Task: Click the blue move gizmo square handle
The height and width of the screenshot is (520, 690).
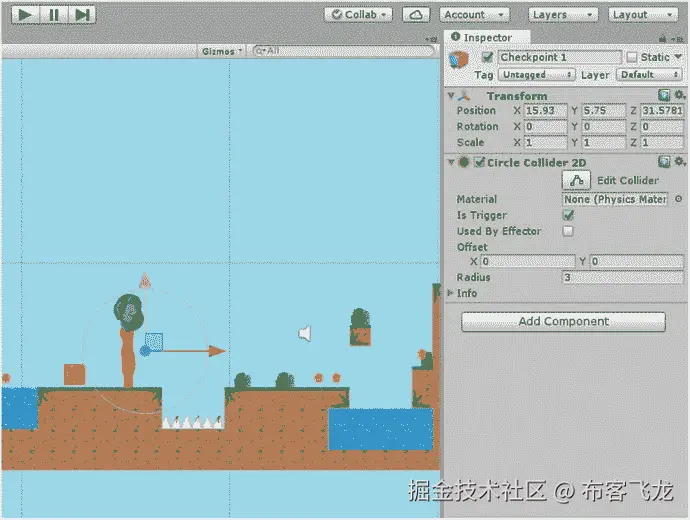Action: tap(154, 342)
